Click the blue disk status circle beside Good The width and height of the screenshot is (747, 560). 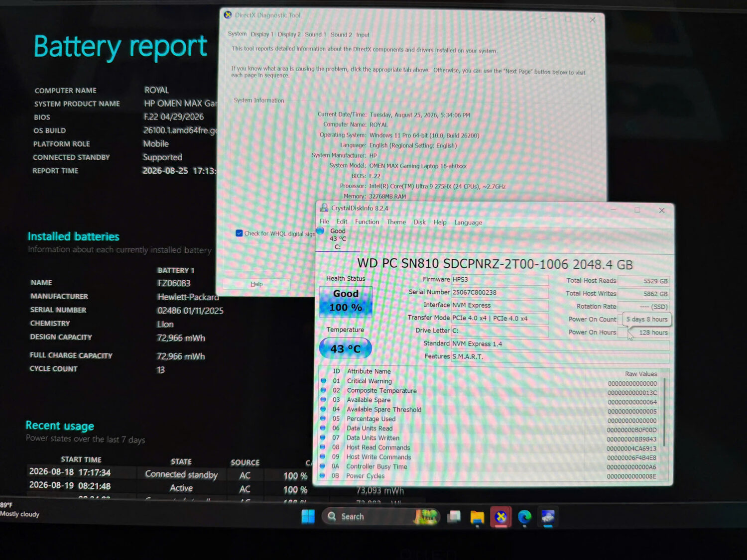[x=320, y=230]
